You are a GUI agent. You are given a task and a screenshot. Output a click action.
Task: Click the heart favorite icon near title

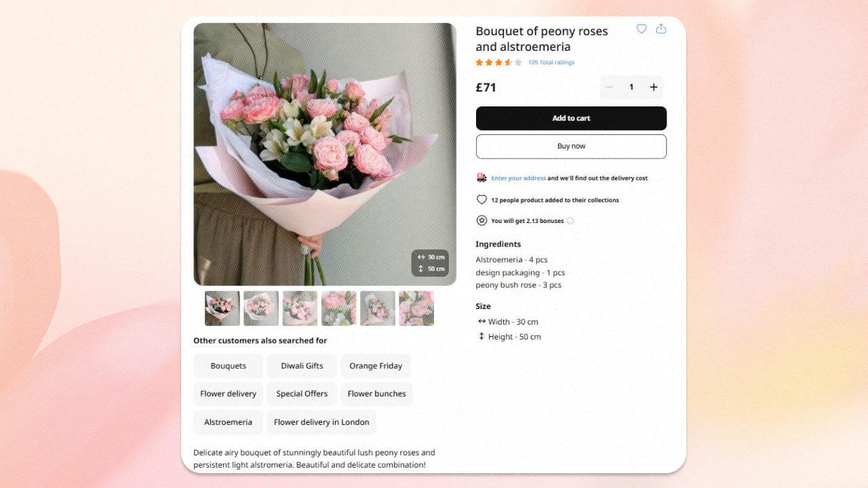point(641,28)
